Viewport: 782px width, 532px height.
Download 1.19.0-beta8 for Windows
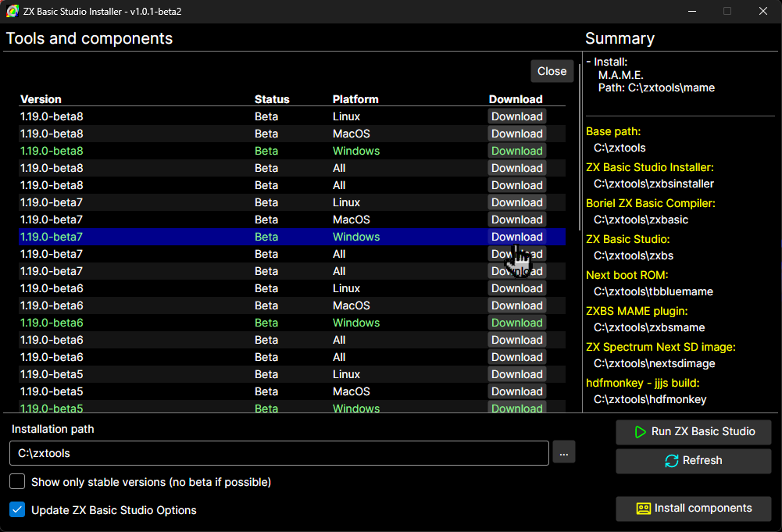pyautogui.click(x=516, y=151)
